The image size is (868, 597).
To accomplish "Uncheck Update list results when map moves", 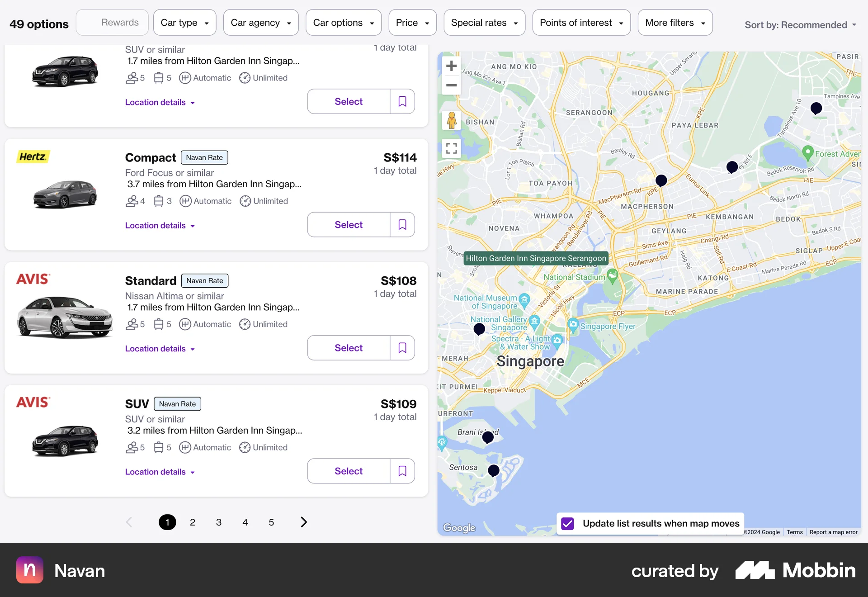I will click(567, 524).
